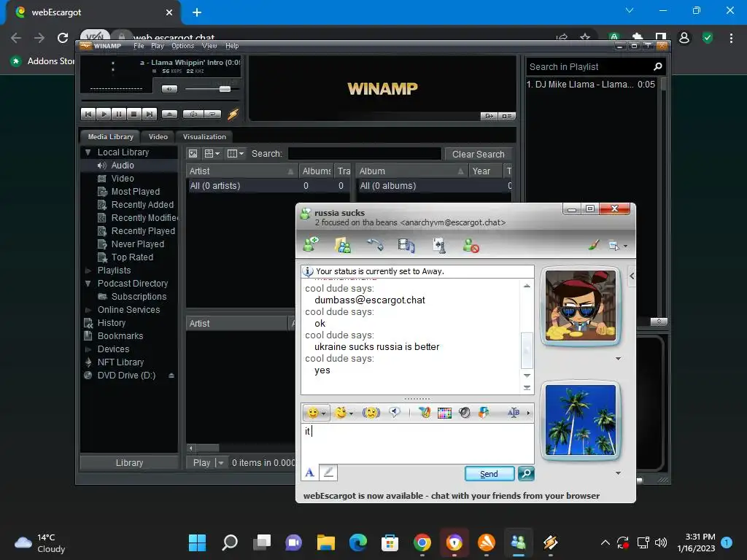Collapse the Local Library tree node
The width and height of the screenshot is (747, 560).
tap(88, 152)
